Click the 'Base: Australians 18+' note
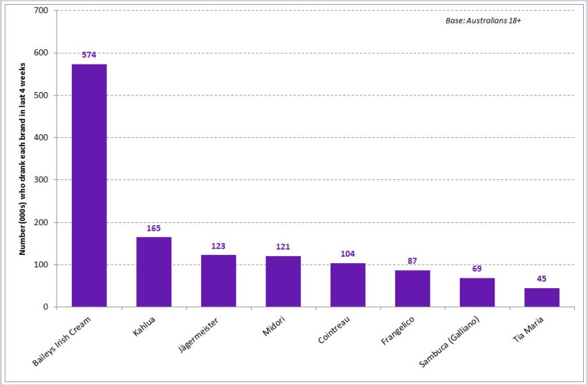588x385 pixels. coord(483,21)
